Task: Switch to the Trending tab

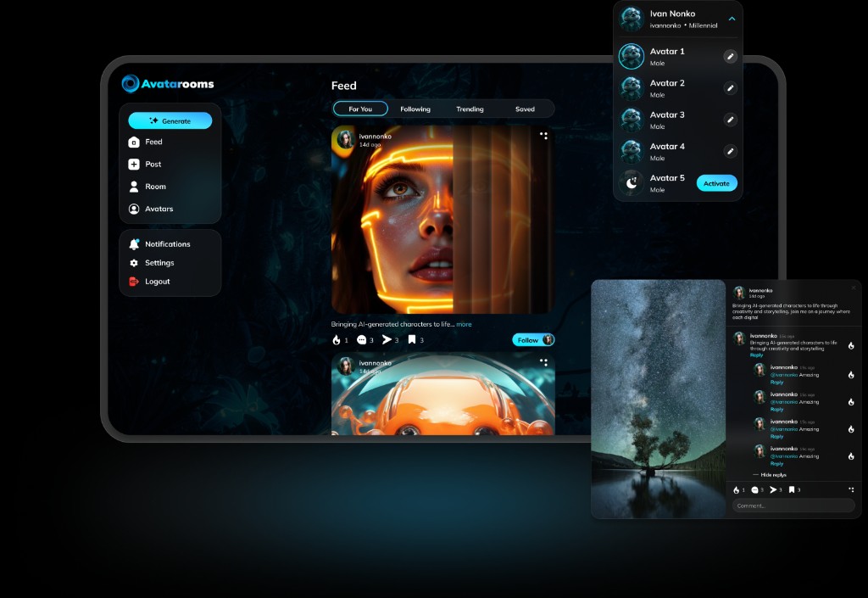Action: (x=470, y=109)
